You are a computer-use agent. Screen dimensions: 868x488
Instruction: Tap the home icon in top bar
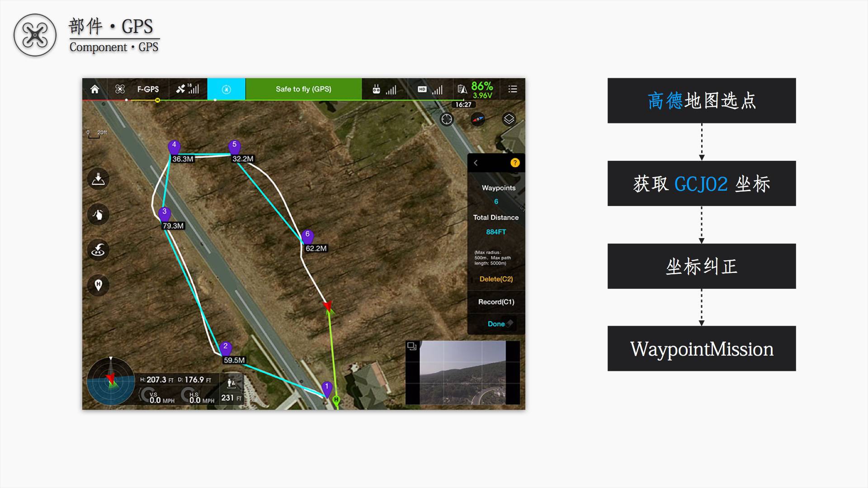[x=94, y=89]
